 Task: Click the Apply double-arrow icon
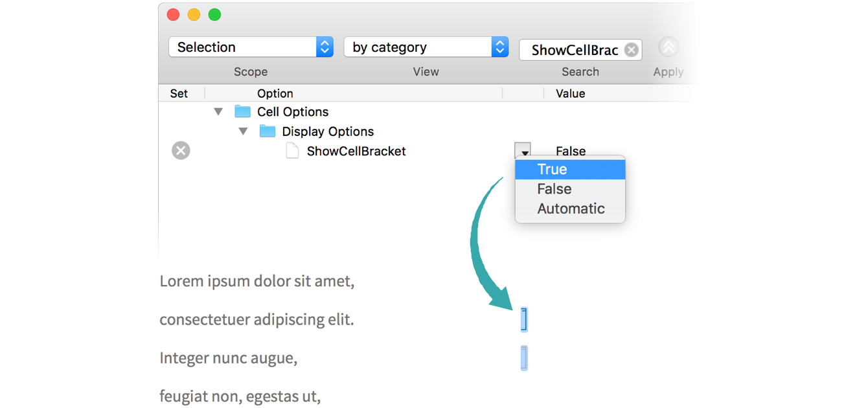click(668, 47)
